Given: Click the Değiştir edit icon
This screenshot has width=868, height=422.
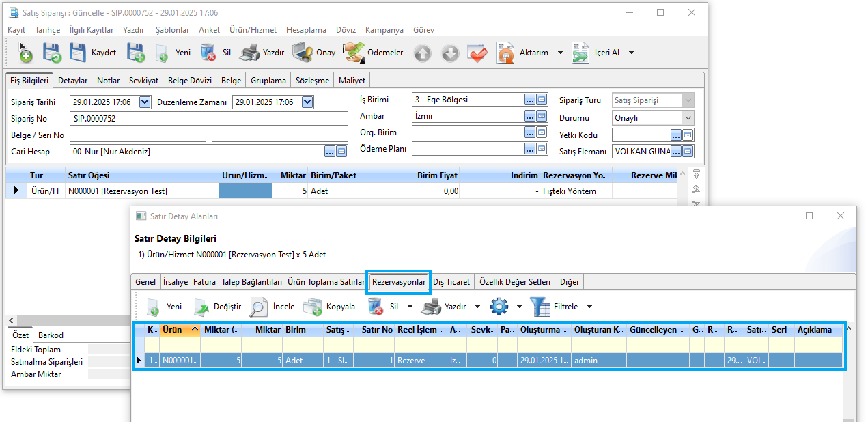Looking at the screenshot, I should click(202, 307).
